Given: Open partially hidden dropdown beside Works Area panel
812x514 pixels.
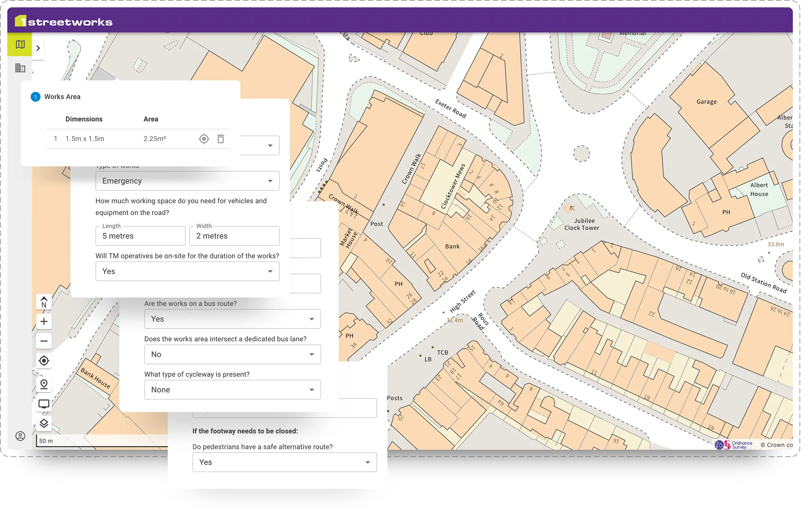Looking at the screenshot, I should (x=260, y=146).
